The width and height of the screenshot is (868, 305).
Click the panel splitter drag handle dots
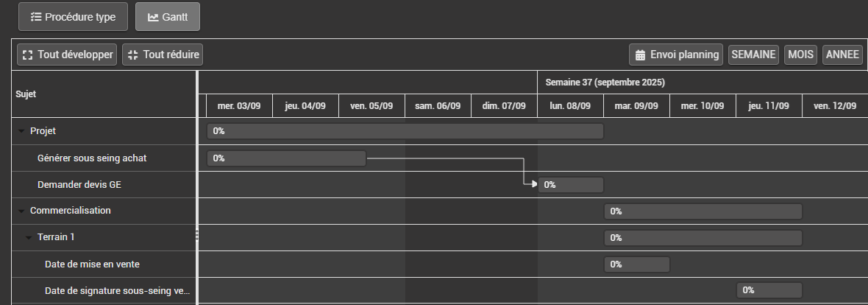[x=197, y=235]
